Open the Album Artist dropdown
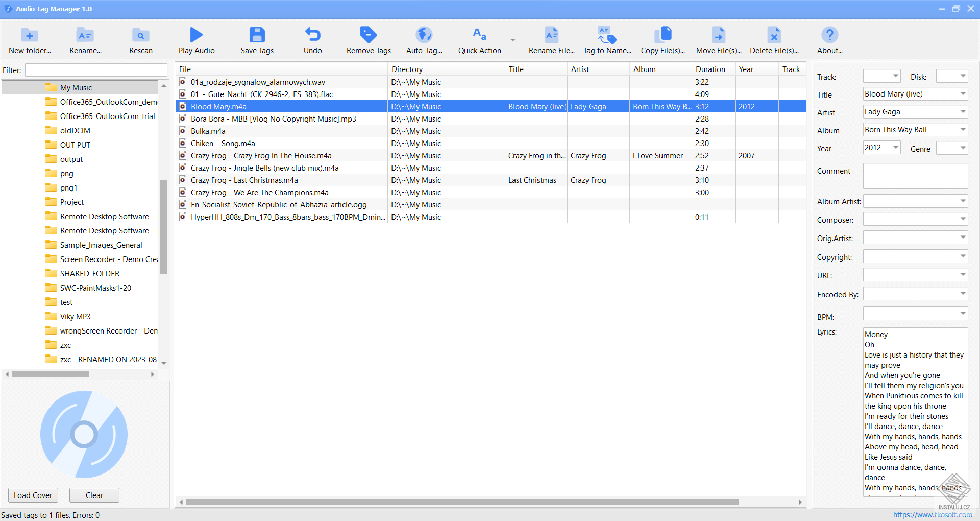 click(963, 201)
